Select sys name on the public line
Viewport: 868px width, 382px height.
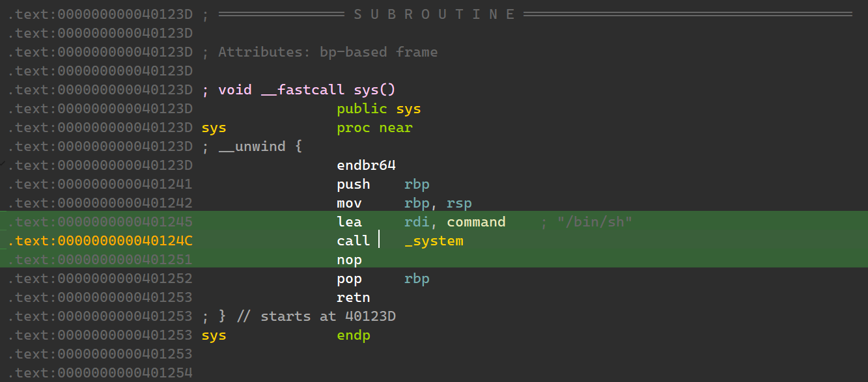(408, 109)
